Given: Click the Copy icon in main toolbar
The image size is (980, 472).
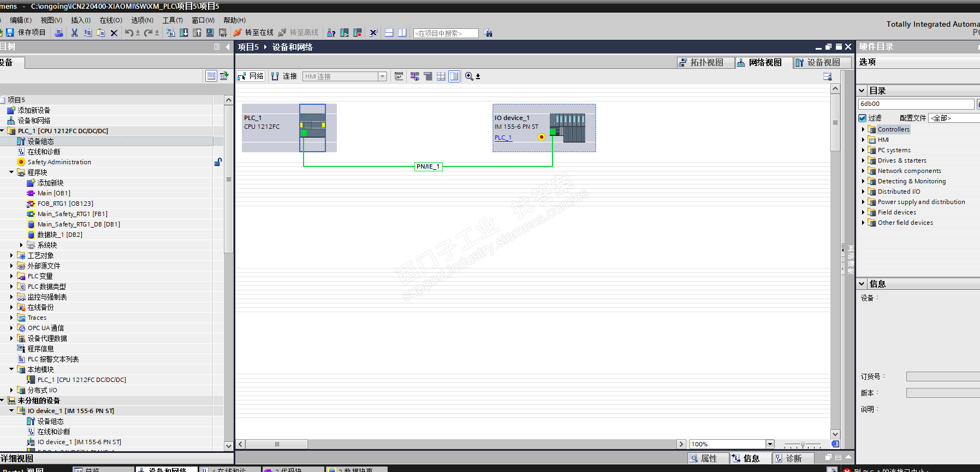Looking at the screenshot, I should tap(88, 33).
